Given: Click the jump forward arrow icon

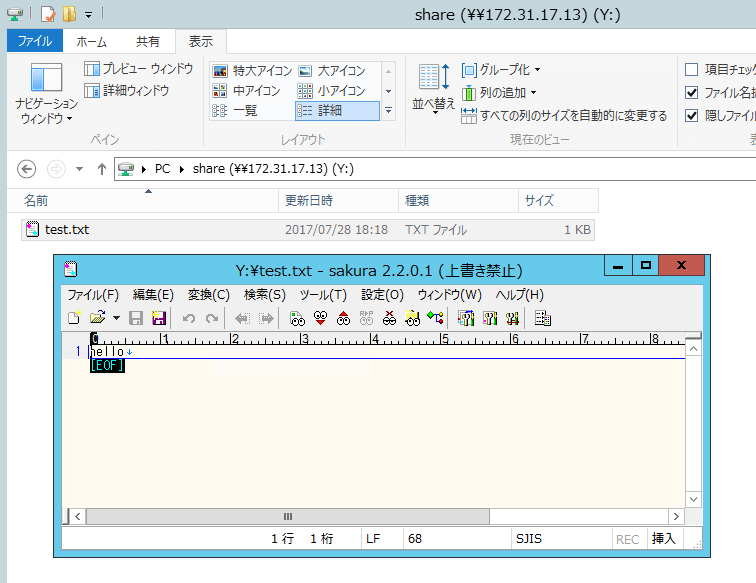Looking at the screenshot, I should [x=266, y=318].
